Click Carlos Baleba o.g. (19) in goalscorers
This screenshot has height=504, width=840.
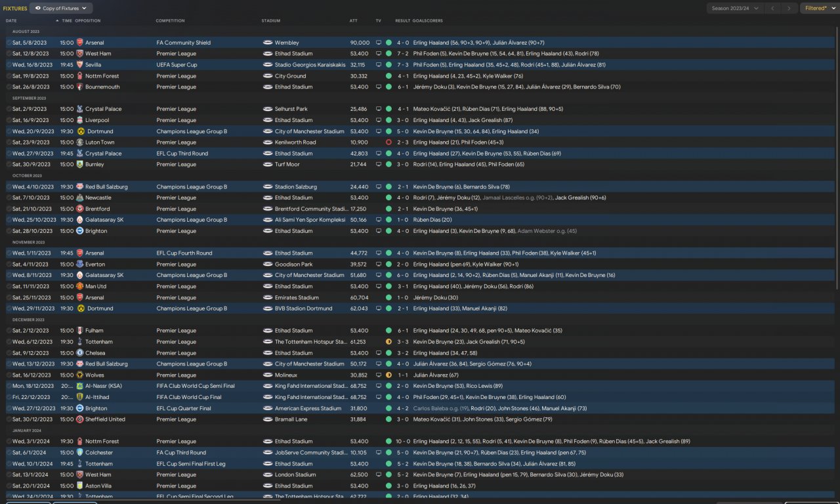pos(441,408)
